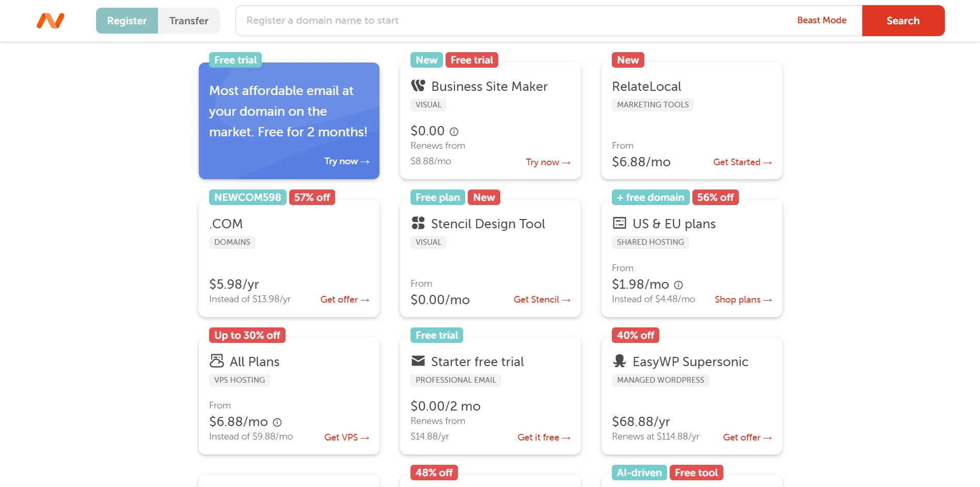Click the 48% off badge
The width and height of the screenshot is (980, 487).
pos(434,473)
